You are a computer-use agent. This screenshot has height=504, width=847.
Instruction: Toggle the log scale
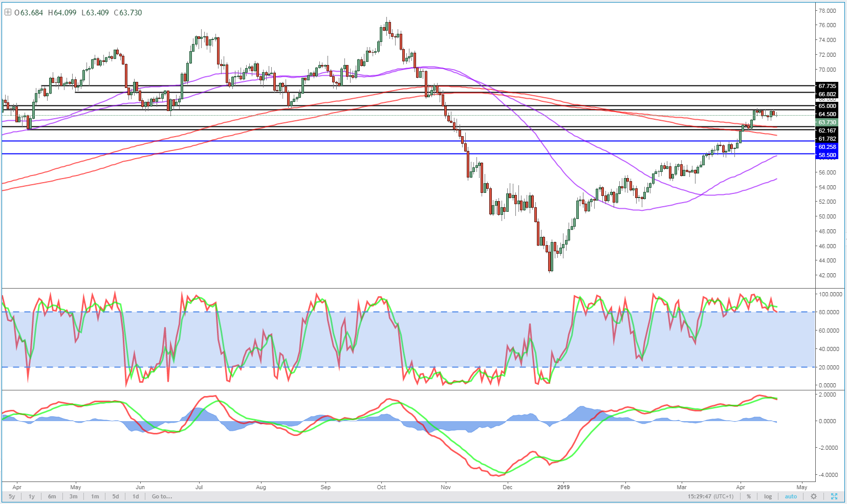pos(768,496)
